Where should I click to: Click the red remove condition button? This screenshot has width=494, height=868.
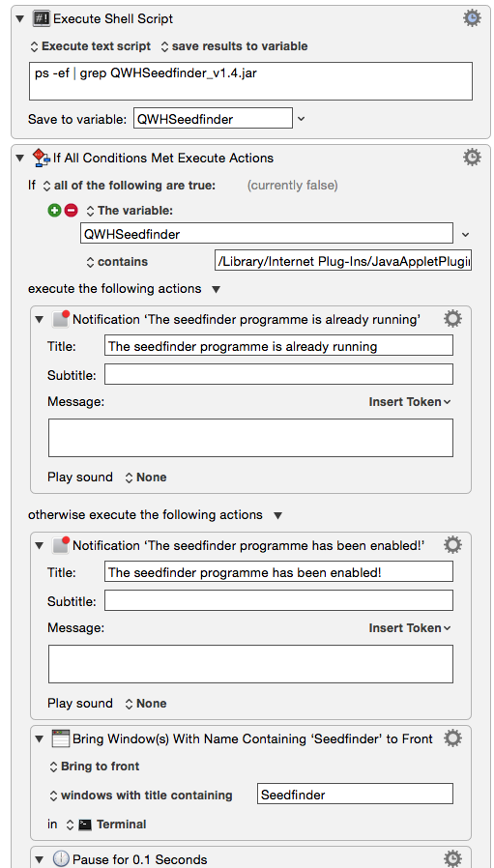[71, 211]
